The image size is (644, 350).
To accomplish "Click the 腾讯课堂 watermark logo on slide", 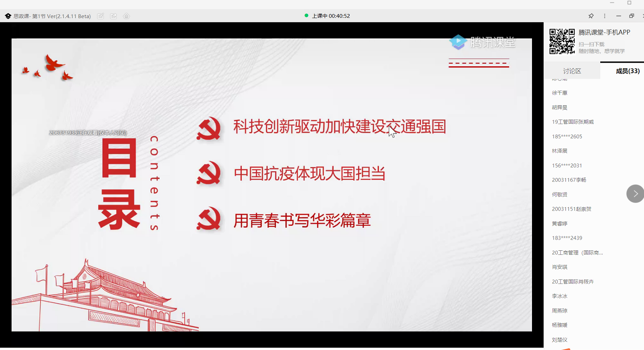I will (x=482, y=42).
